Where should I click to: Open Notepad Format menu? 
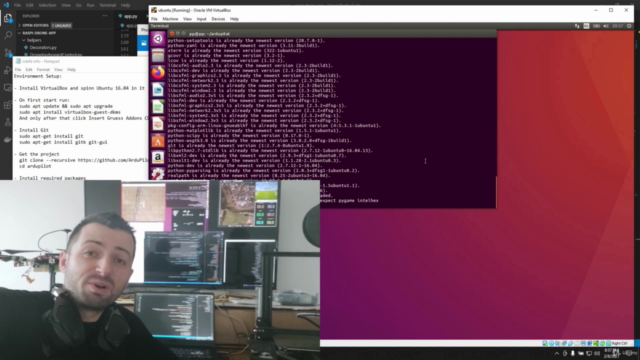pyautogui.click(x=43, y=69)
